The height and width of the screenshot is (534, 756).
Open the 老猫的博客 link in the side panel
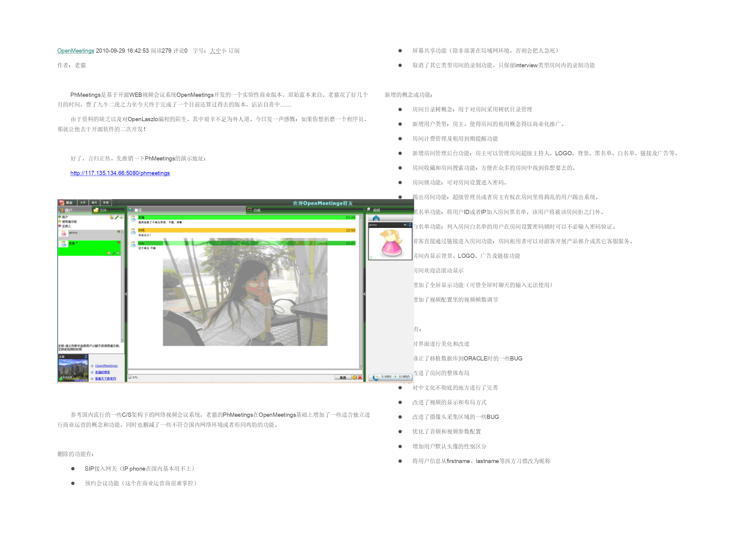click(x=103, y=372)
